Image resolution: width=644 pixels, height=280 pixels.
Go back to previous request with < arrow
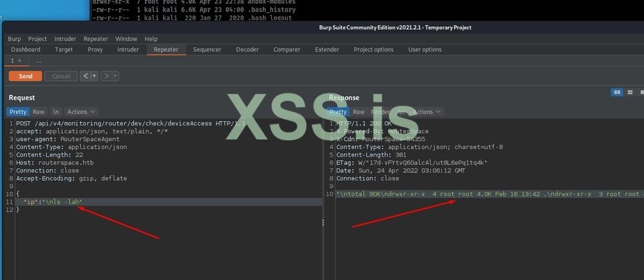(86, 77)
